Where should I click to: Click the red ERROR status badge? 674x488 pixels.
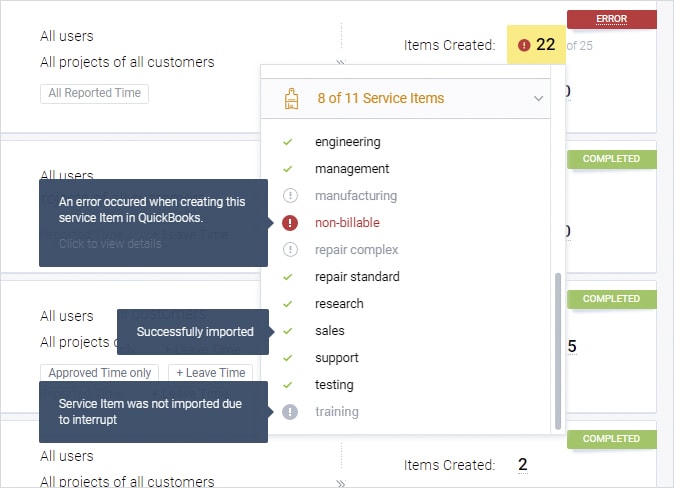[x=611, y=19]
